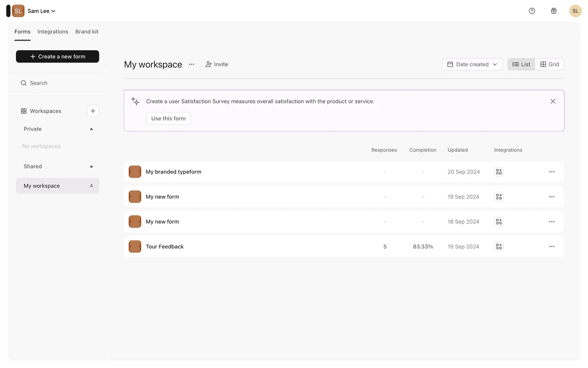The width and height of the screenshot is (588, 368).
Task: Collapse the Private workspaces section
Action: [91, 129]
